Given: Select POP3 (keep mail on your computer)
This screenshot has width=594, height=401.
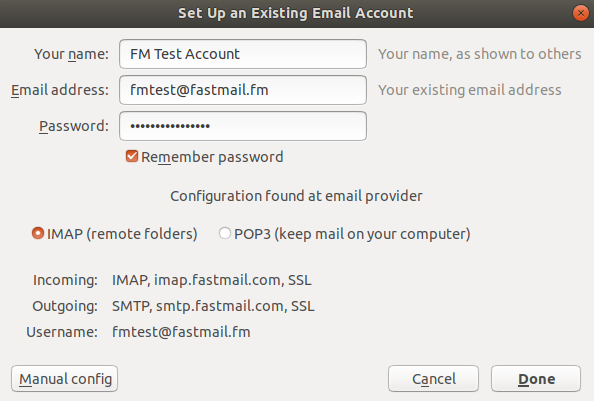Looking at the screenshot, I should click(225, 233).
